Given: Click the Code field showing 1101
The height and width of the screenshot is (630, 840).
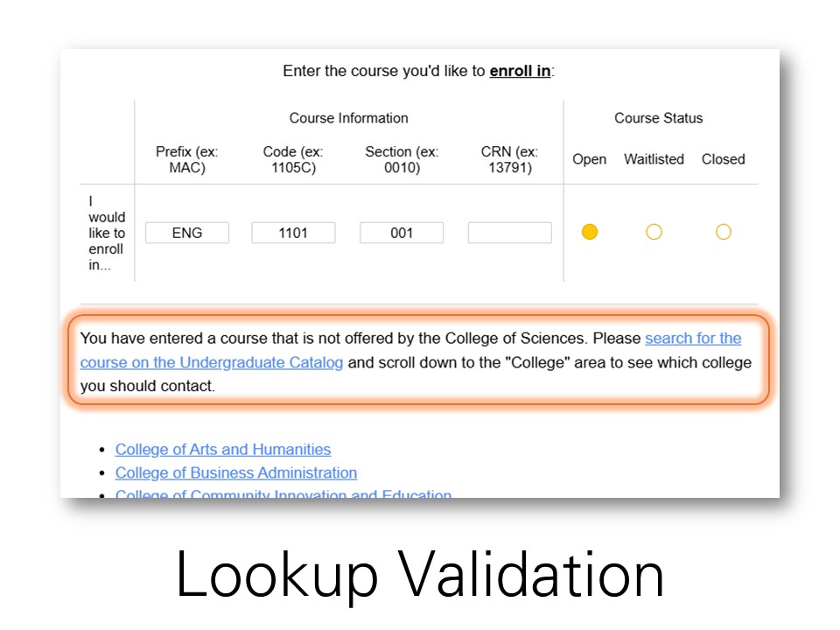Looking at the screenshot, I should 293,232.
